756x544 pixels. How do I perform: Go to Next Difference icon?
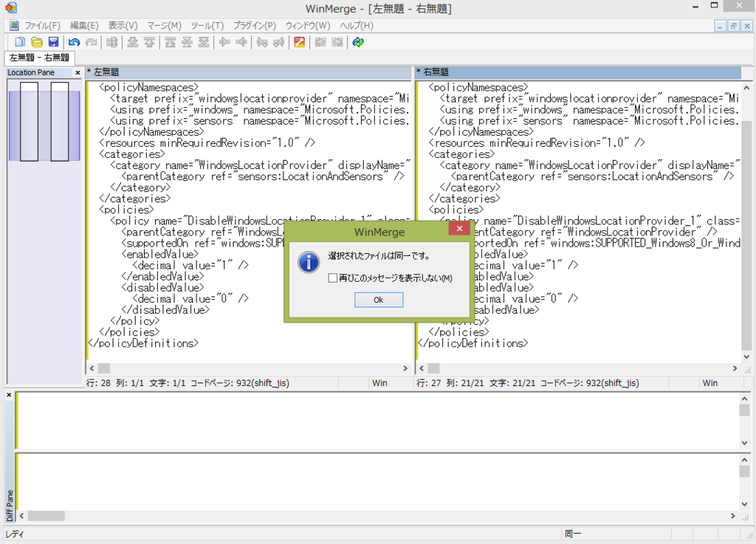click(133, 42)
